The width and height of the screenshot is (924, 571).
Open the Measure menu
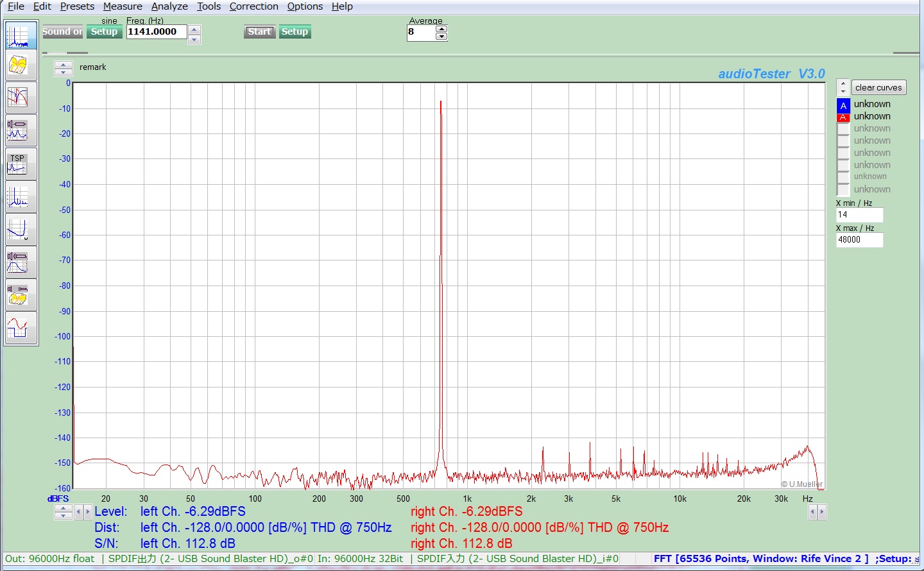(123, 6)
